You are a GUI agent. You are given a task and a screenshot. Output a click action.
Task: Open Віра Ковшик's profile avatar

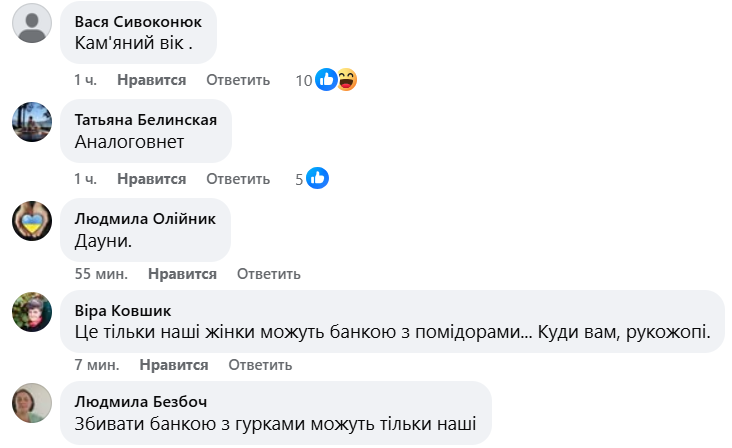pos(32,311)
